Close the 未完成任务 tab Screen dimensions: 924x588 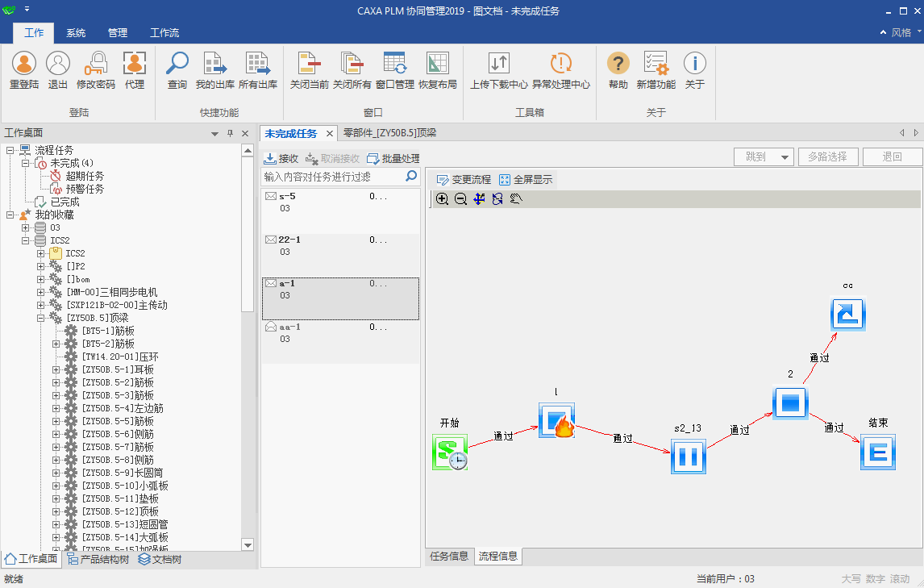[330, 134]
